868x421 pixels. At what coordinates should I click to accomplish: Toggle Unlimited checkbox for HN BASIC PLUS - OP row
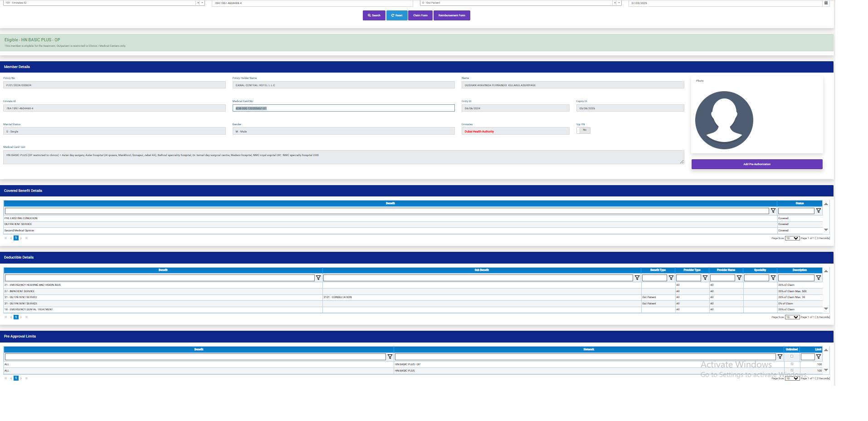792,364
